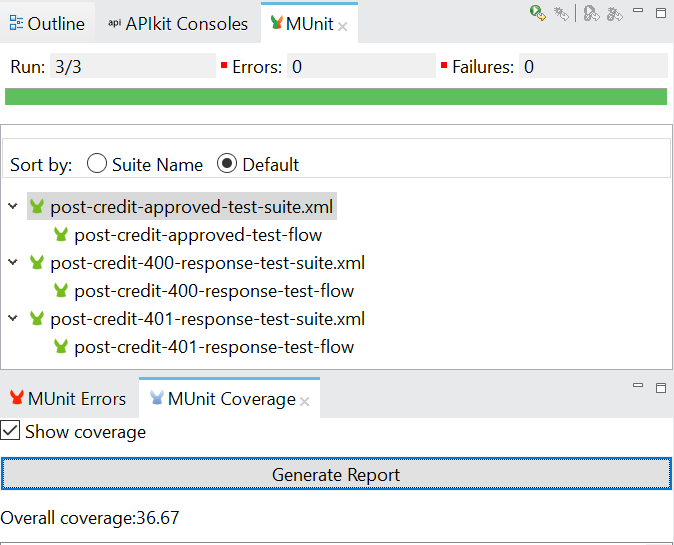Close the MUnit Coverage tab

click(x=304, y=402)
